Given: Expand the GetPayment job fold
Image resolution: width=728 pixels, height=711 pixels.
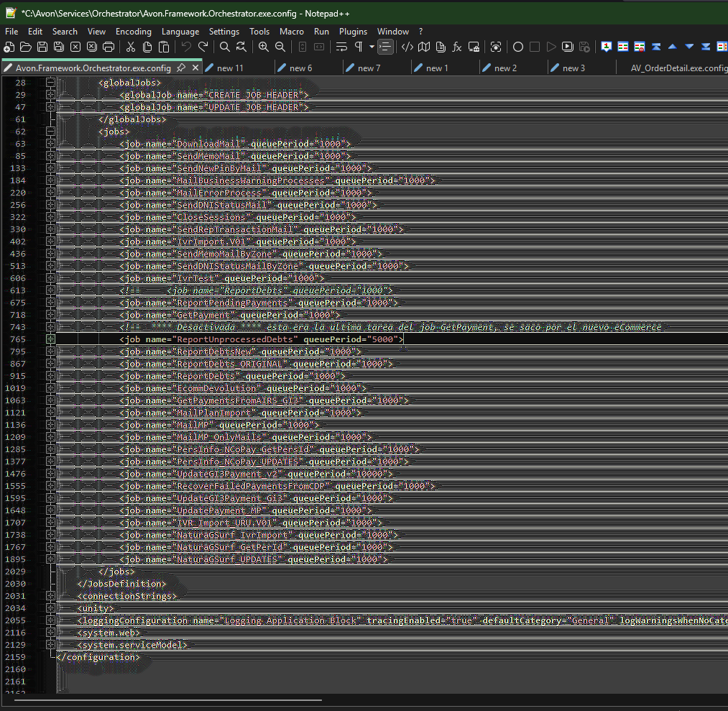Looking at the screenshot, I should 50,315.
